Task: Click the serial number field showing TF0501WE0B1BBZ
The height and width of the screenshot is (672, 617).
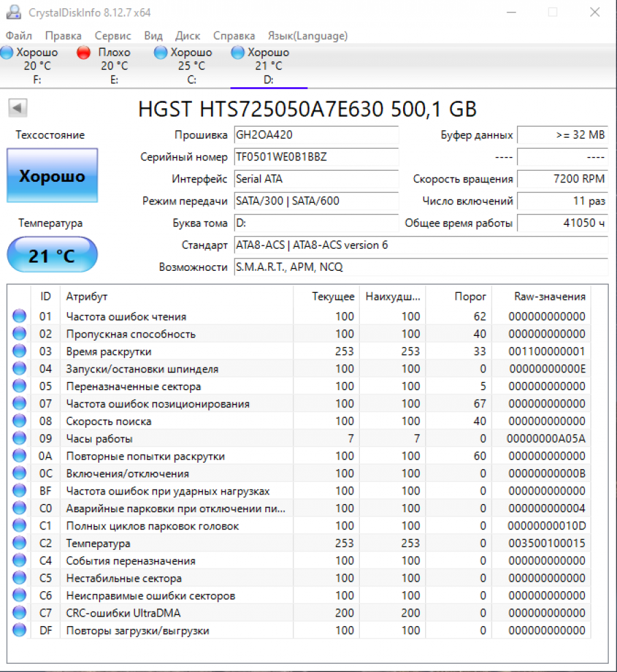Action: click(316, 157)
